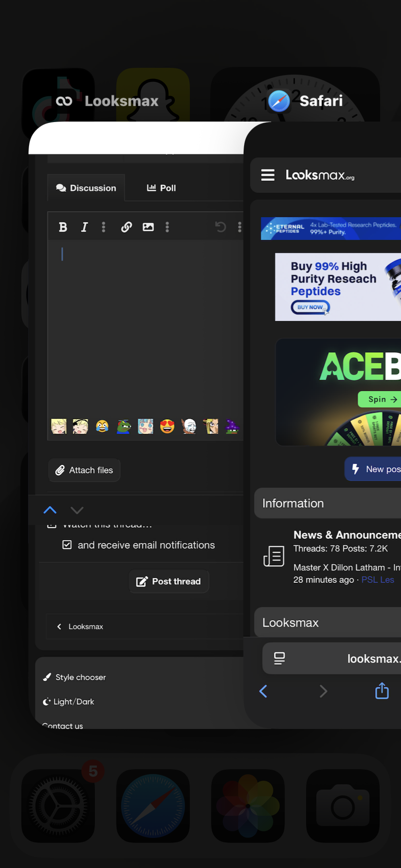The image size is (401, 868).
Task: Tap the Safari compass icon in switcher
Action: pyautogui.click(x=279, y=101)
